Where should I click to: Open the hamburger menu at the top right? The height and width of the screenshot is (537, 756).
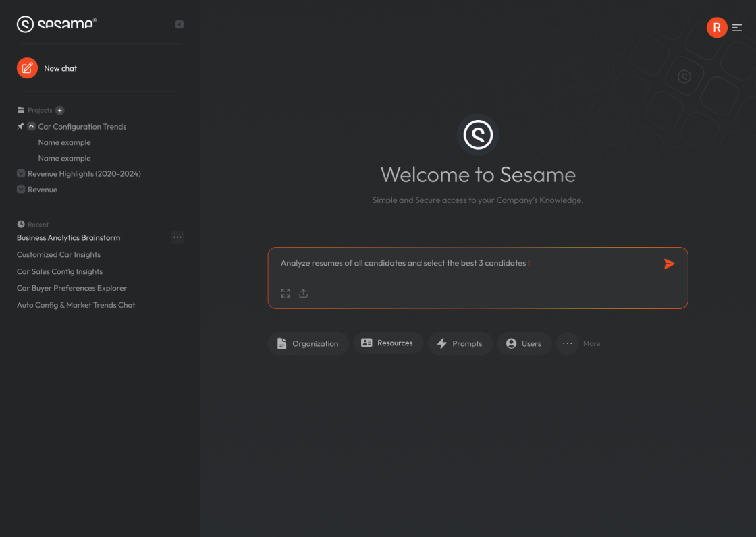coord(737,28)
